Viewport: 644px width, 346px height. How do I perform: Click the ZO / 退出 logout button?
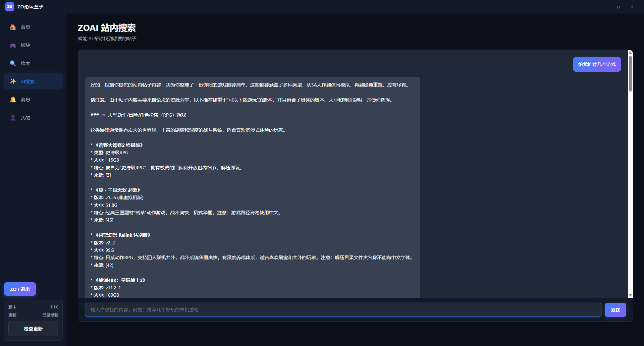(x=20, y=289)
